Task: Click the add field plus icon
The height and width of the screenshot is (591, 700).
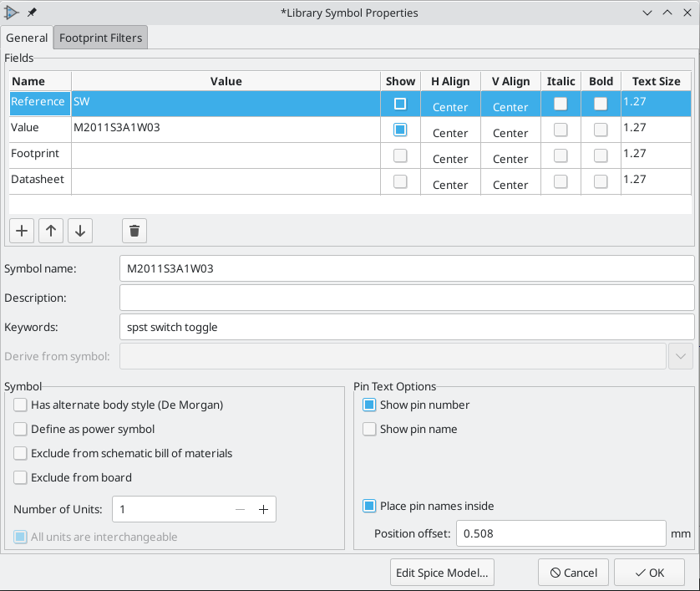Action: 22,231
